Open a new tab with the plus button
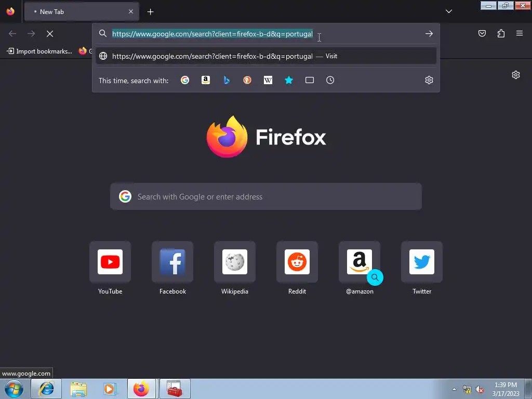The image size is (532, 399). point(150,12)
